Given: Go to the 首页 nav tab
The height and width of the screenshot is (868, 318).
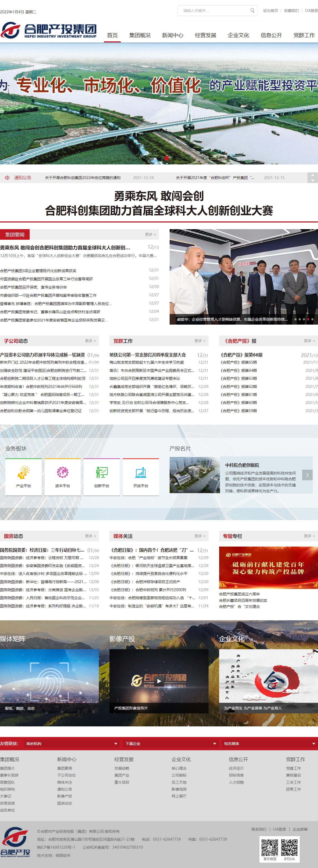Looking at the screenshot, I should [112, 35].
